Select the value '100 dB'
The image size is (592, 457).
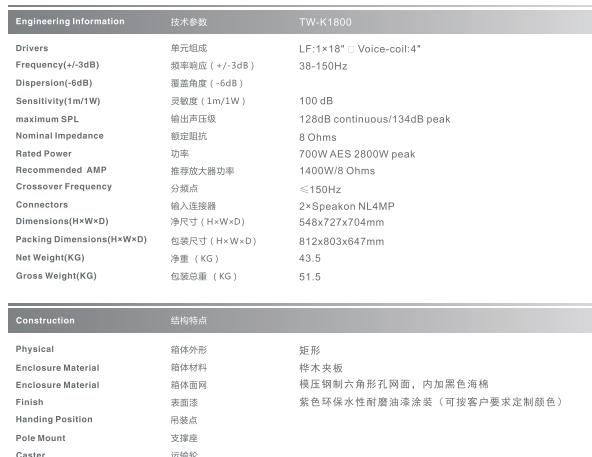coord(316,101)
